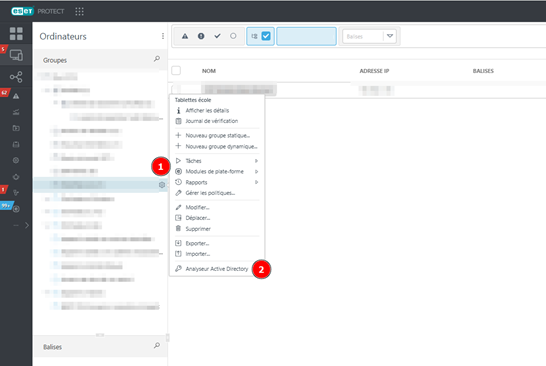Click the network nodes sidebar icon
Image resolution: width=546 pixels, height=366 pixels.
(16, 77)
